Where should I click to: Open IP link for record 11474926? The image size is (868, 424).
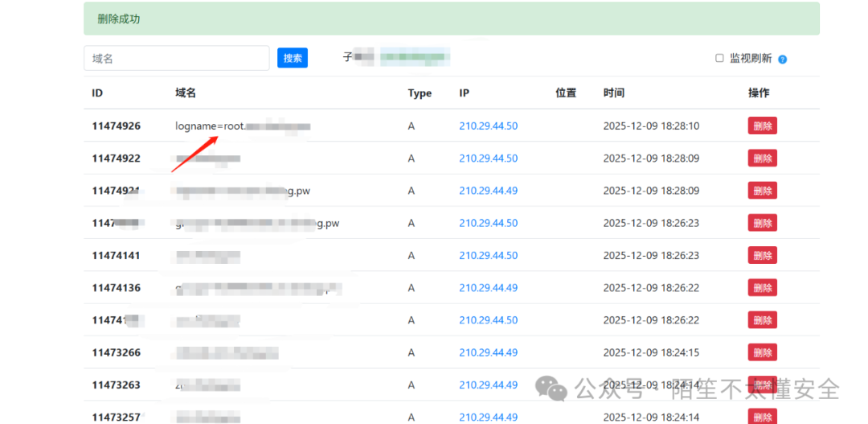coord(488,126)
